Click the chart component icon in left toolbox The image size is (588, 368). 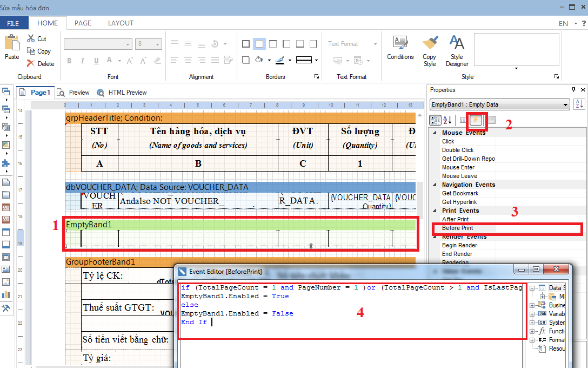6,294
